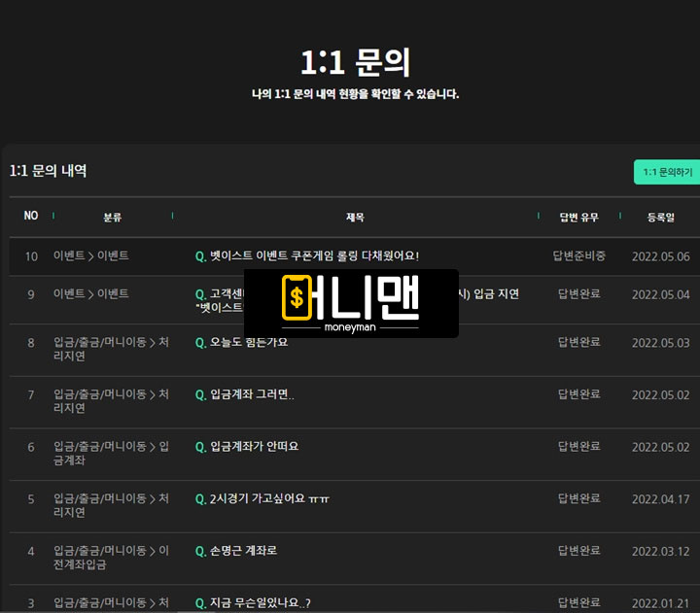Screen dimensions: 700x613
Task: Open the inquiry 입금계좌 그러면..
Action: click(251, 395)
